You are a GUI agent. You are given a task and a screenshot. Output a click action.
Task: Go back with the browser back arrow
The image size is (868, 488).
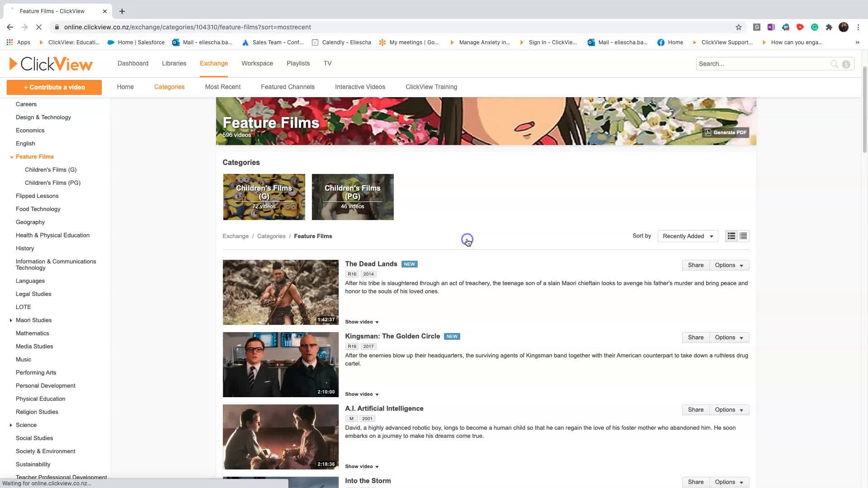click(x=10, y=27)
